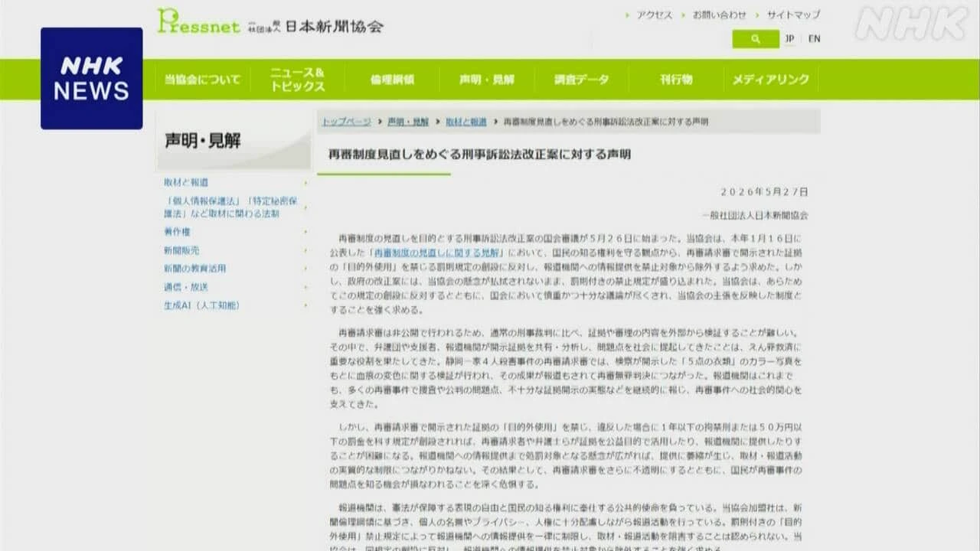This screenshot has width=980, height=551.
Task: Click arrow beside 通信・放送 sidebar item
Action: [x=305, y=287]
